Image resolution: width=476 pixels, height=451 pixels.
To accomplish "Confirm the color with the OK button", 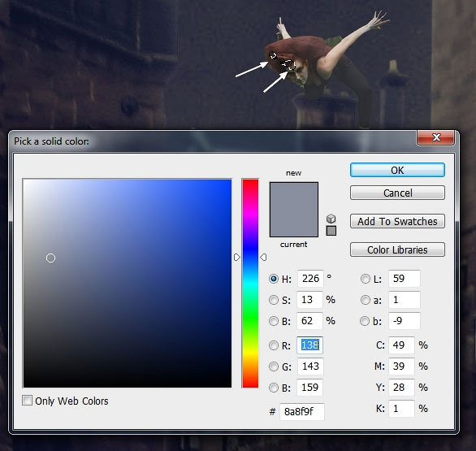I will click(397, 170).
